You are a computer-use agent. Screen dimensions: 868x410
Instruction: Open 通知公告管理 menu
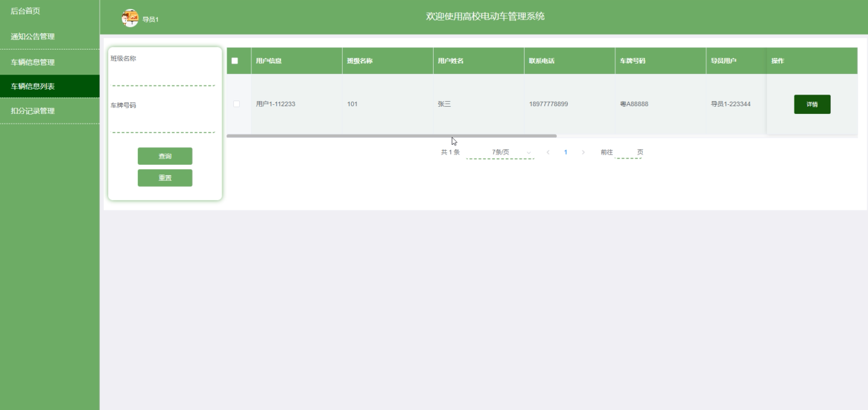tap(50, 37)
